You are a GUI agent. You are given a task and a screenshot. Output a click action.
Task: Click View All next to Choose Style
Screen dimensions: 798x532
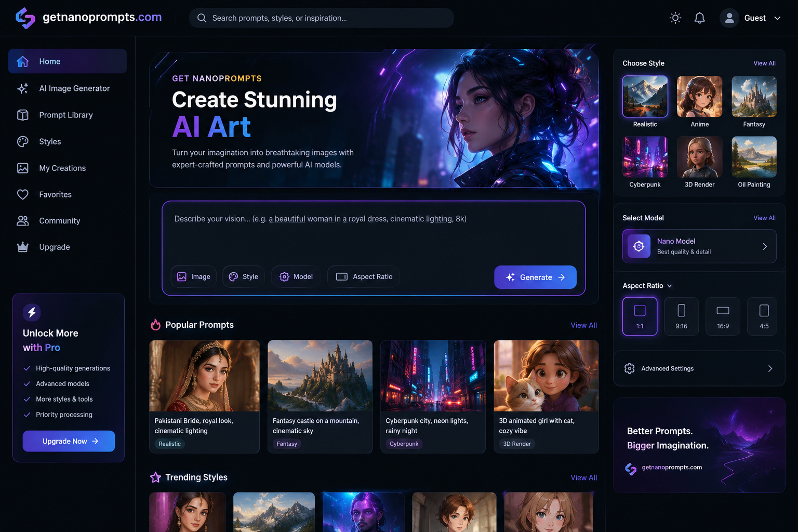[x=765, y=63]
